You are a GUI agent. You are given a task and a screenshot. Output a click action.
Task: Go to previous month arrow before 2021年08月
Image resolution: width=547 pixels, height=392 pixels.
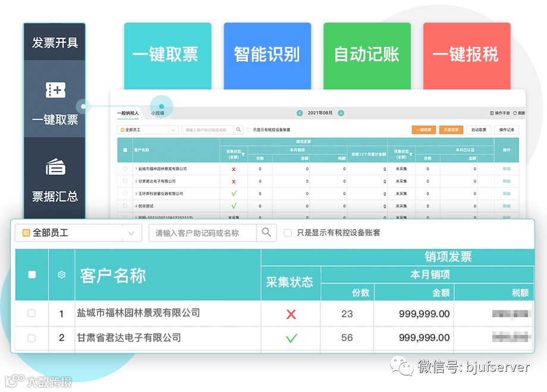[x=299, y=113]
